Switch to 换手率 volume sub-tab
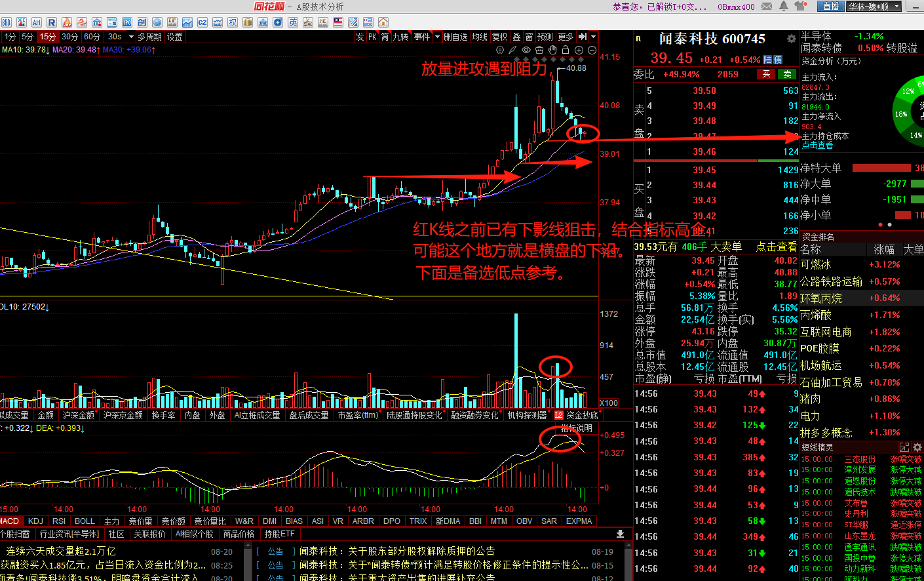Image resolution: width=924 pixels, height=581 pixels. click(163, 415)
